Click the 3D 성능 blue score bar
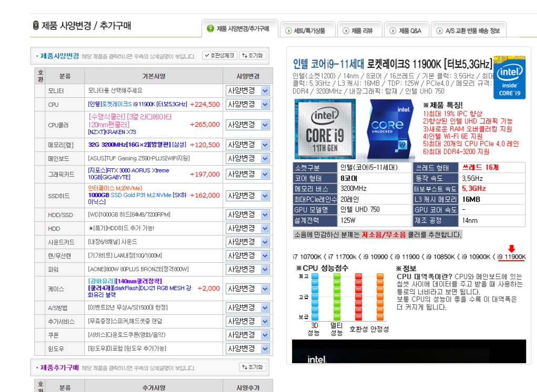The height and width of the screenshot is (392, 537). [315, 296]
